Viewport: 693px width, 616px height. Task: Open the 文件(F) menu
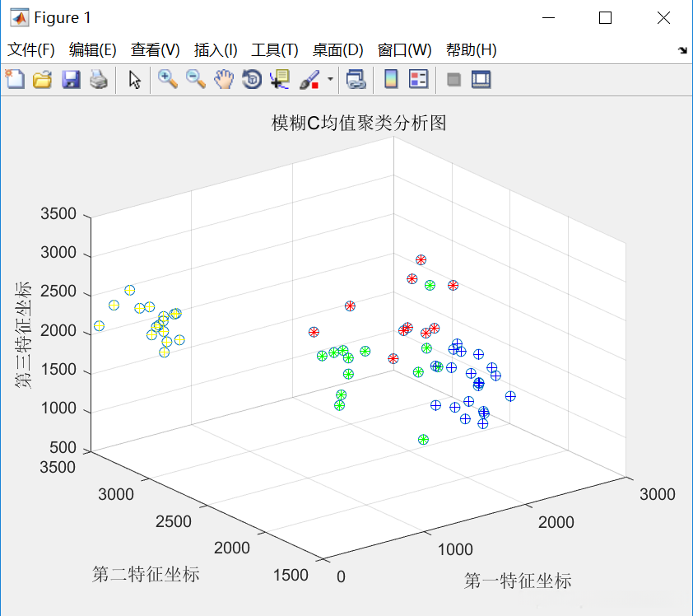30,49
